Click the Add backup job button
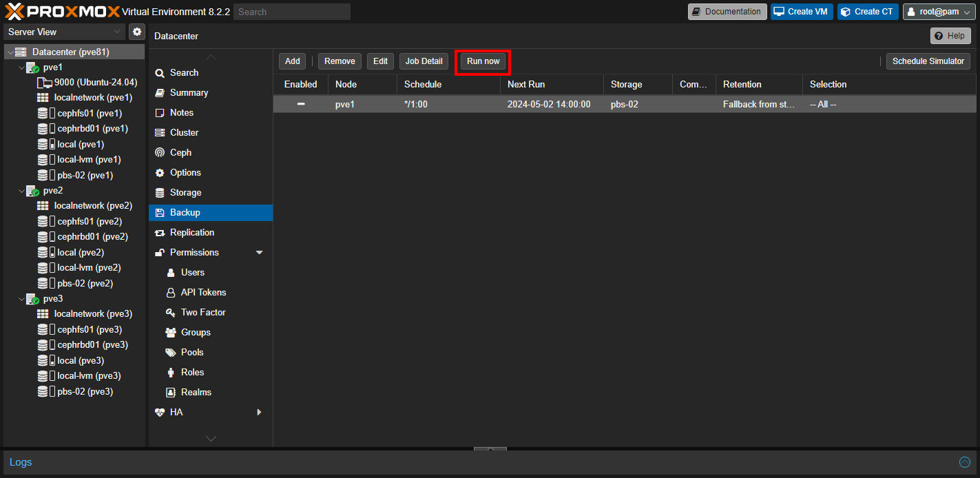Viewport: 980px width, 478px height. tap(293, 61)
